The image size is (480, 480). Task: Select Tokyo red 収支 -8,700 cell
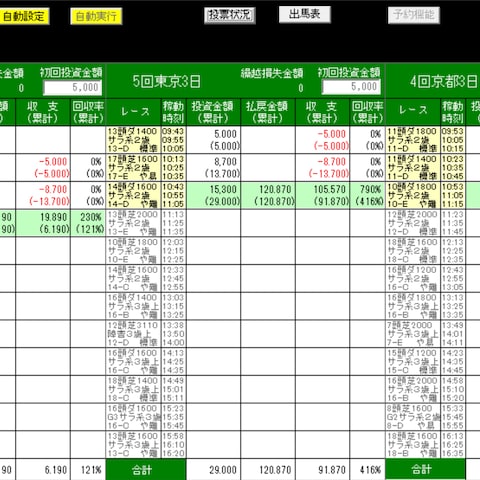(323, 167)
